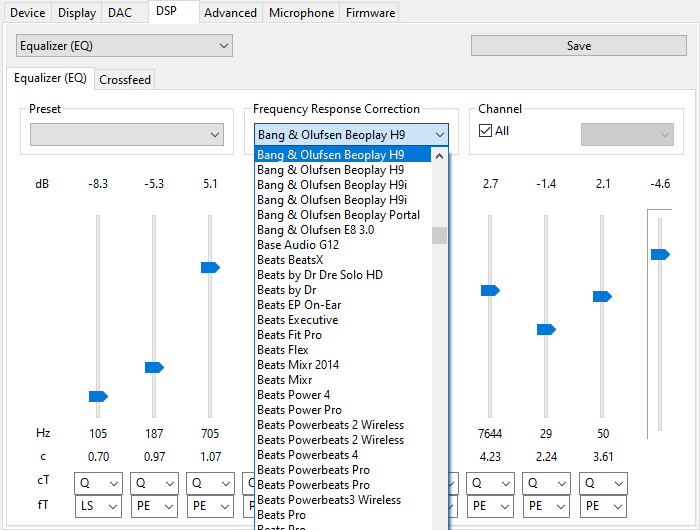Viewport: 700px width, 530px height.
Task: Expand the Preset dropdown
Action: tap(126, 134)
